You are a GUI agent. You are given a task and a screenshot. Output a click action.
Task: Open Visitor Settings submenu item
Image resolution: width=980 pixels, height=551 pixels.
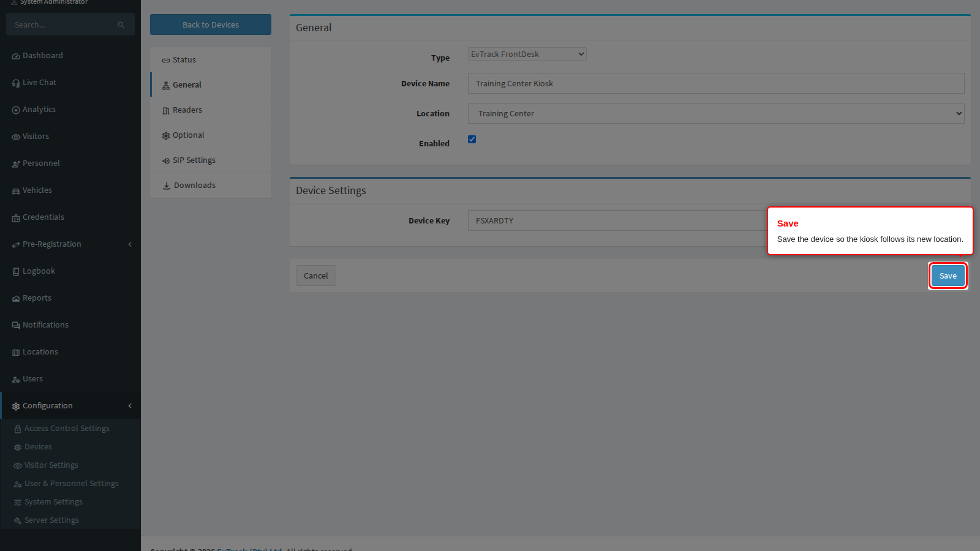click(x=70, y=465)
